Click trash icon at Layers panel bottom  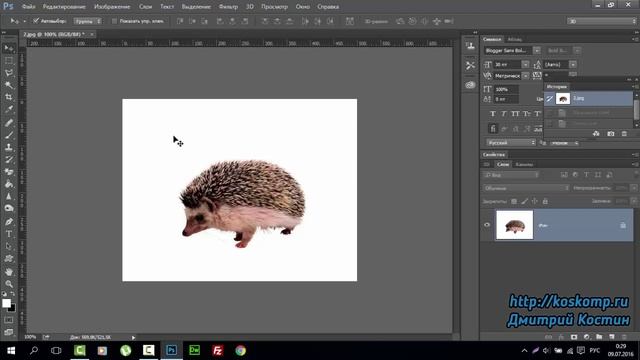(624, 337)
